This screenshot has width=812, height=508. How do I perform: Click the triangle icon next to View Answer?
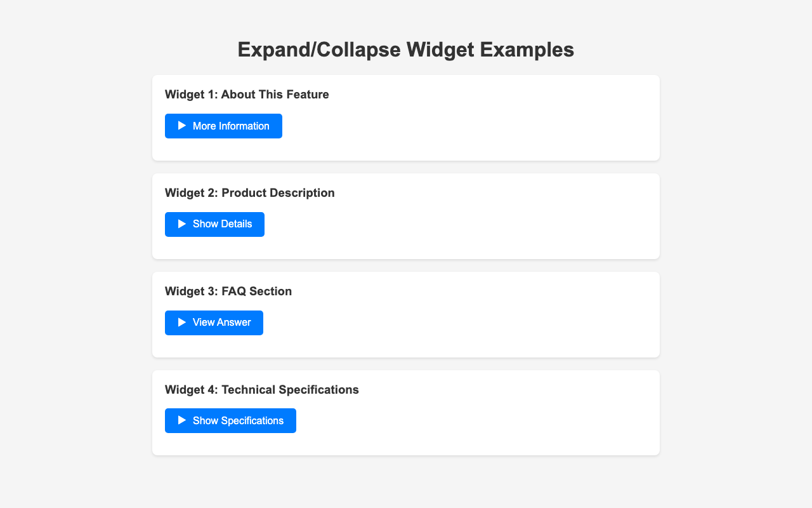point(182,323)
